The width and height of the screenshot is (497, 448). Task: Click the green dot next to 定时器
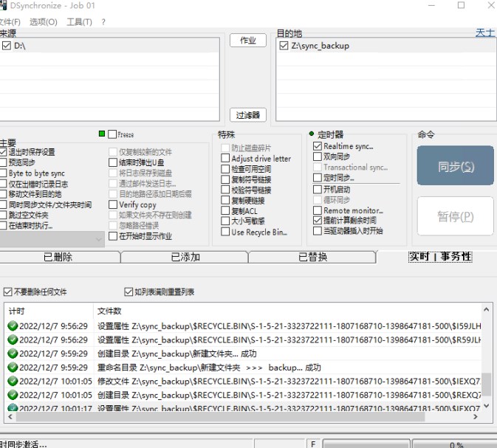click(x=312, y=134)
